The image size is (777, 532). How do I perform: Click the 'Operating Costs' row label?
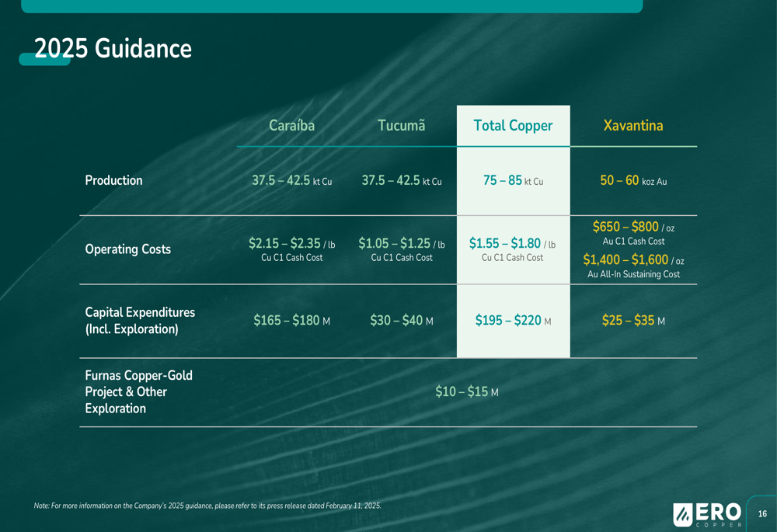tap(128, 249)
